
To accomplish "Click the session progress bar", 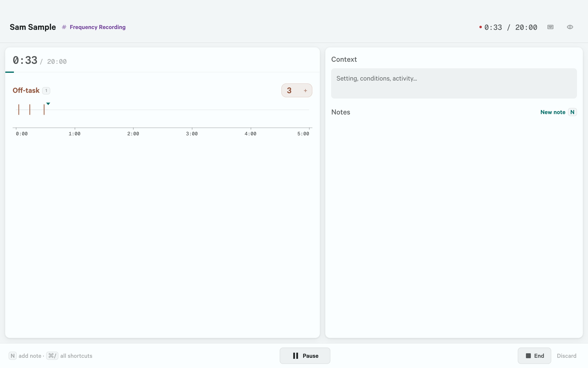I will (162, 72).
